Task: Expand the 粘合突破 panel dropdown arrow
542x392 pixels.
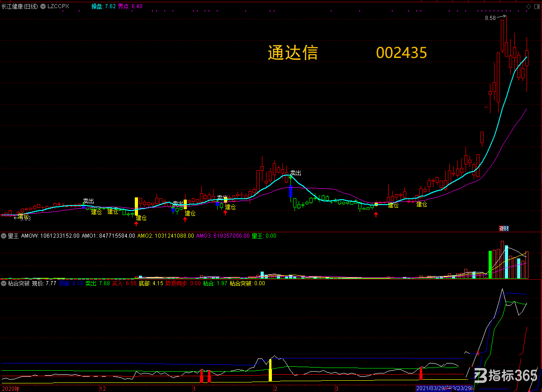Action: pyautogui.click(x=4, y=283)
